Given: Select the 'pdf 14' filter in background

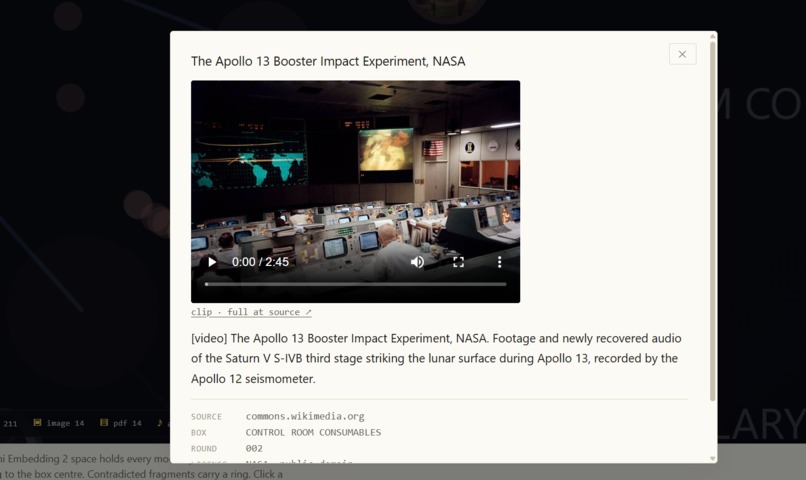Looking at the screenshot, I should coord(121,423).
